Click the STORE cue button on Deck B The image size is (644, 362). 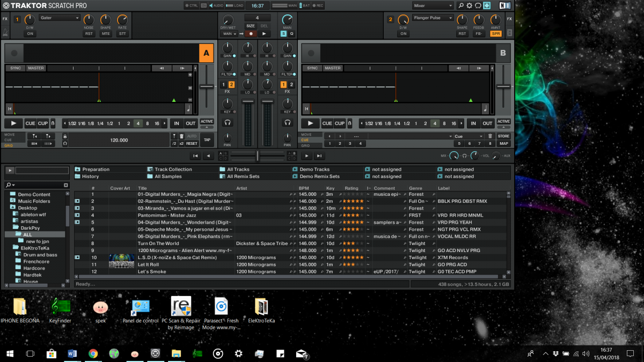point(503,136)
